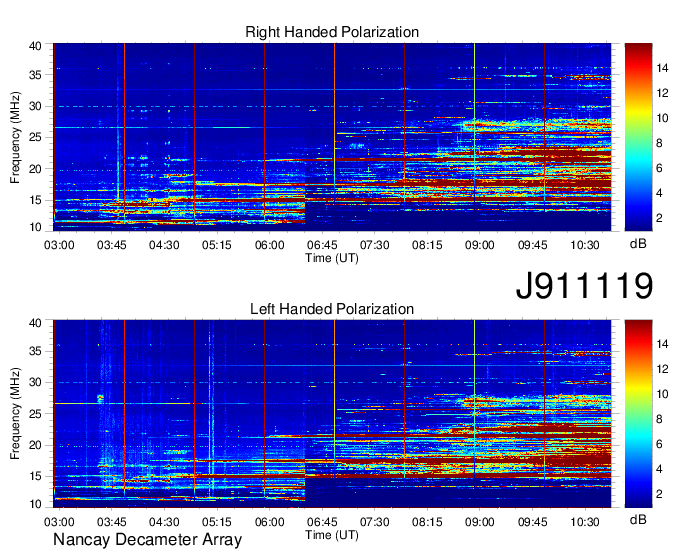This screenshot has width=680, height=552.
Task: Click the "Frequency (MHz)" label of the Left Handed plot
Action: click(x=15, y=414)
